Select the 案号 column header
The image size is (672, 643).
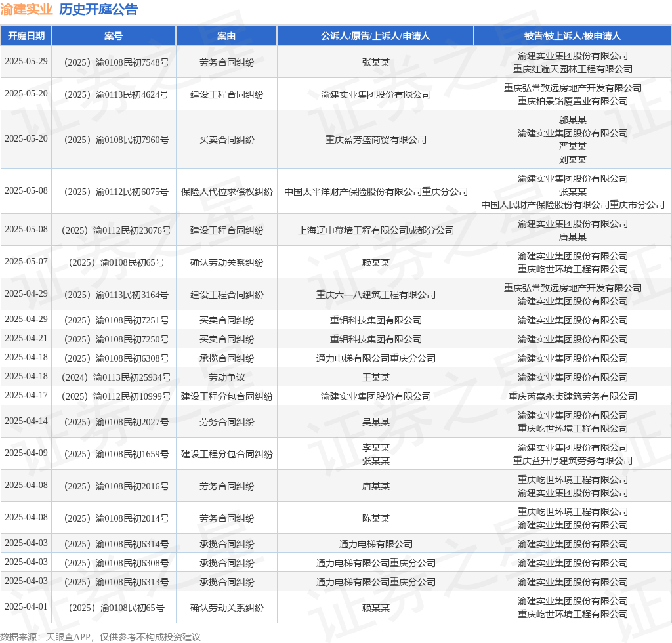point(114,36)
